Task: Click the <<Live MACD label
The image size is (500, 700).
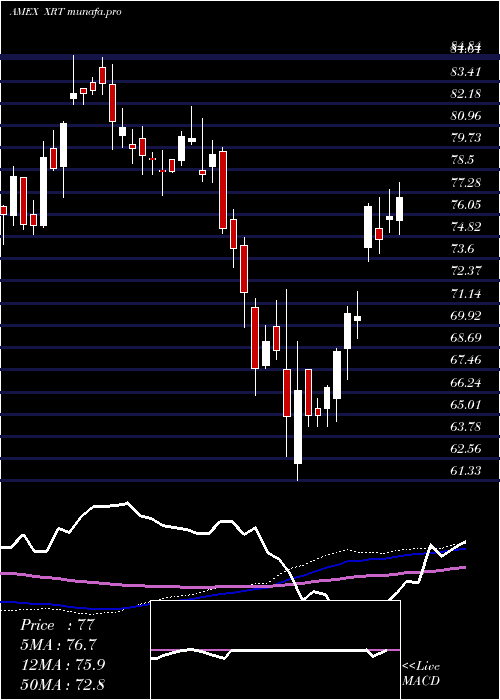Action: click(421, 673)
